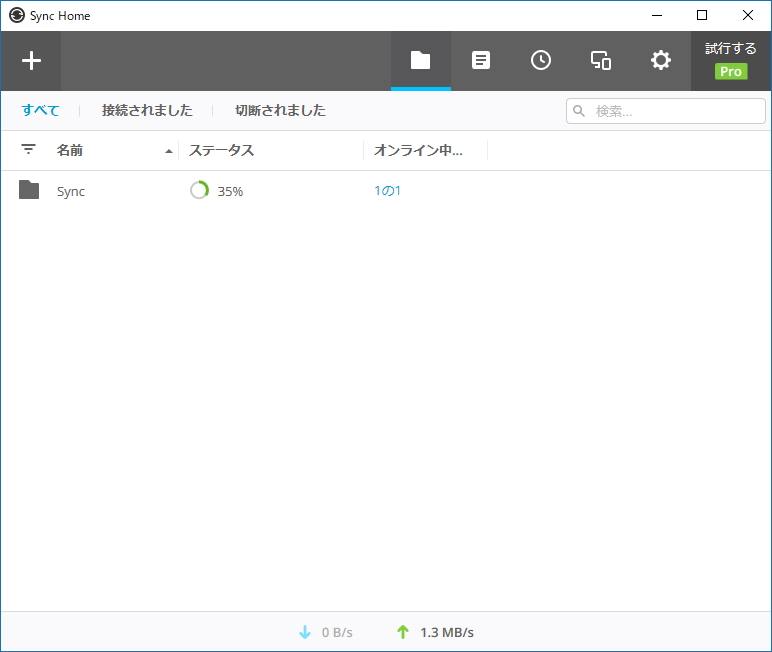This screenshot has height=652, width=772.
Task: Click the magnifier icon in search box
Action: (x=579, y=111)
